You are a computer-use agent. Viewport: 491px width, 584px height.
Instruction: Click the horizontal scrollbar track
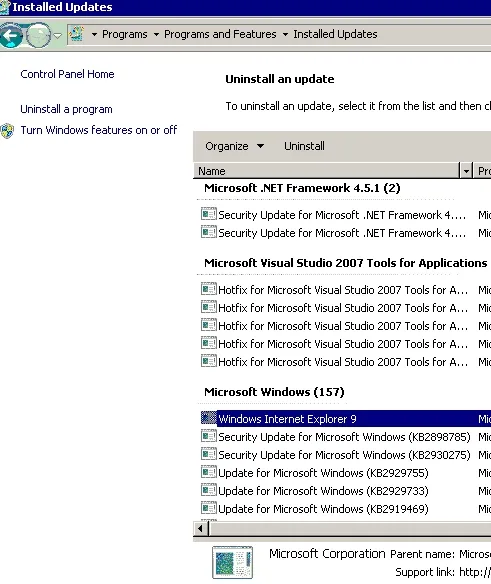pyautogui.click(x=350, y=529)
